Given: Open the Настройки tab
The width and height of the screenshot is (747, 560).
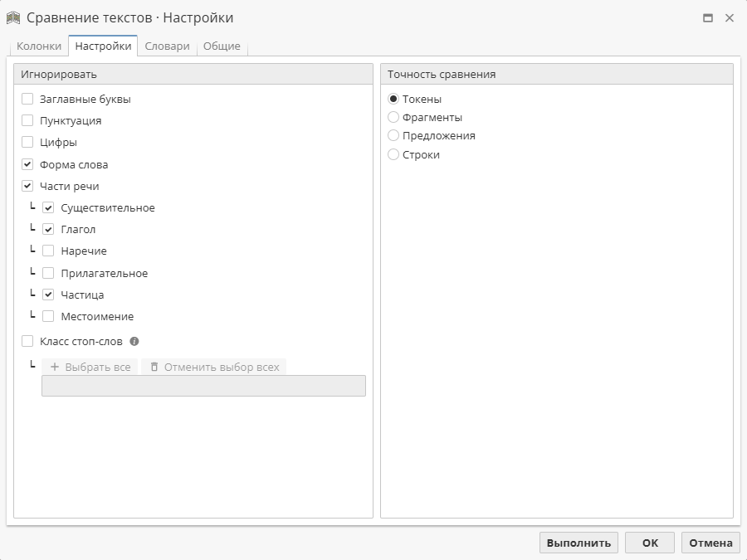Looking at the screenshot, I should [x=103, y=46].
